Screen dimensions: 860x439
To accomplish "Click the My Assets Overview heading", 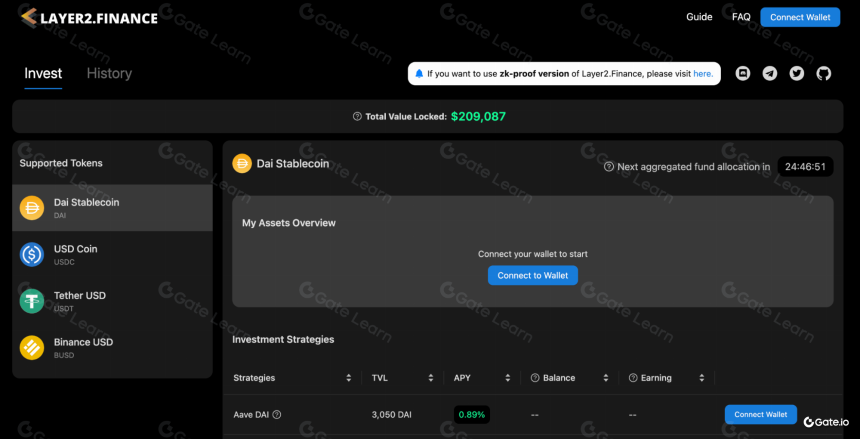I will (x=289, y=223).
